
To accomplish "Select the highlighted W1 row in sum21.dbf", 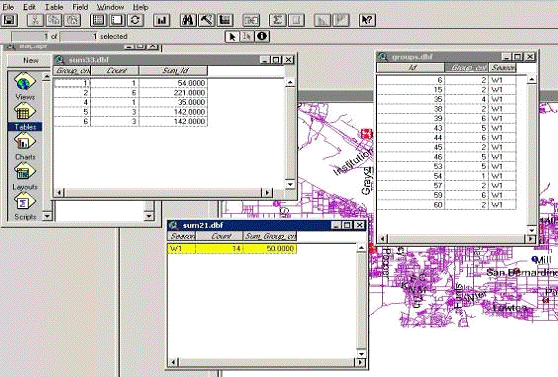I will (x=232, y=248).
